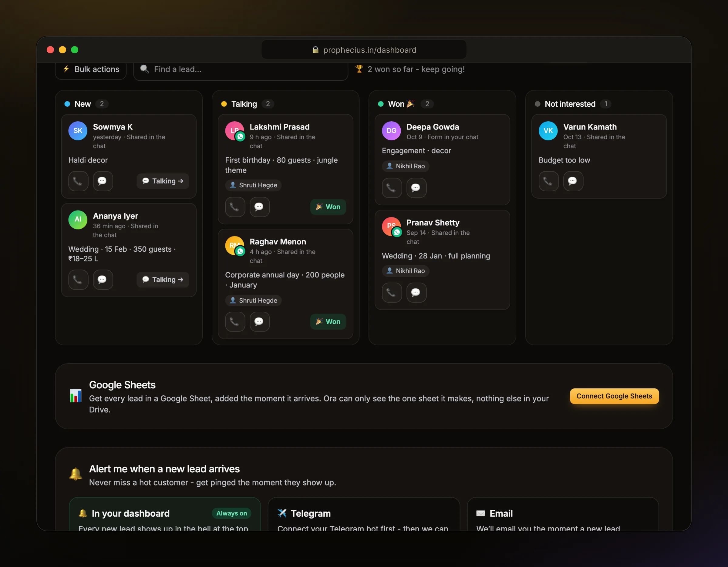Move Sowmya K to Talking

pos(163,181)
